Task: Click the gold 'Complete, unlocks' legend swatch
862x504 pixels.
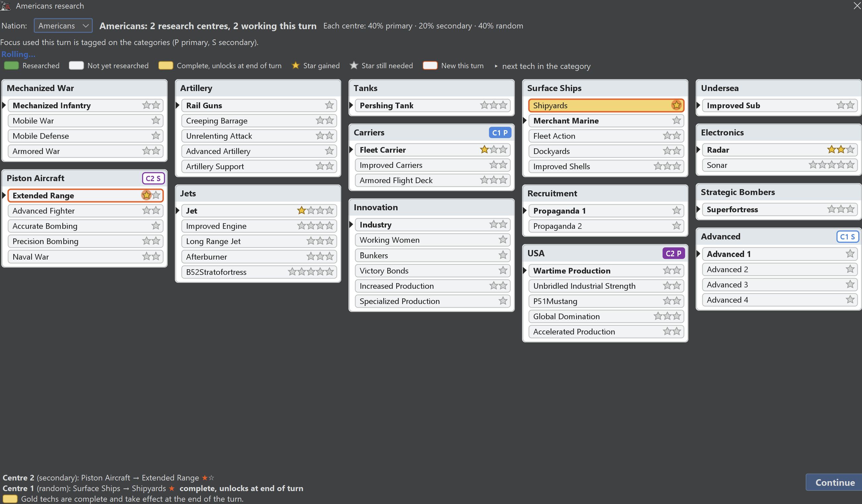Action: 166,66
